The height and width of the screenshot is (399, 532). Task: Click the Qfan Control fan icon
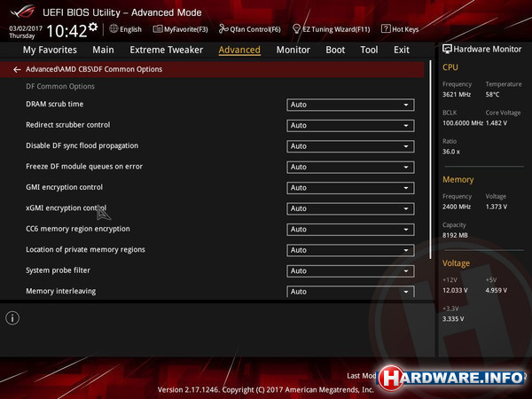pyautogui.click(x=223, y=29)
